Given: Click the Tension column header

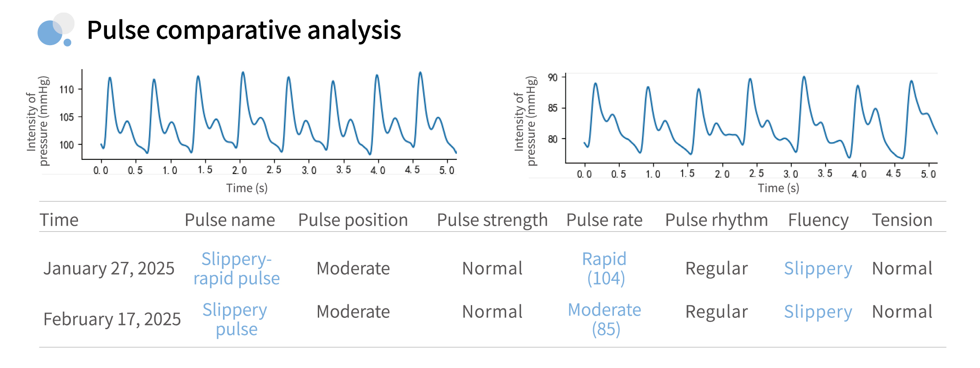Looking at the screenshot, I should (x=902, y=220).
